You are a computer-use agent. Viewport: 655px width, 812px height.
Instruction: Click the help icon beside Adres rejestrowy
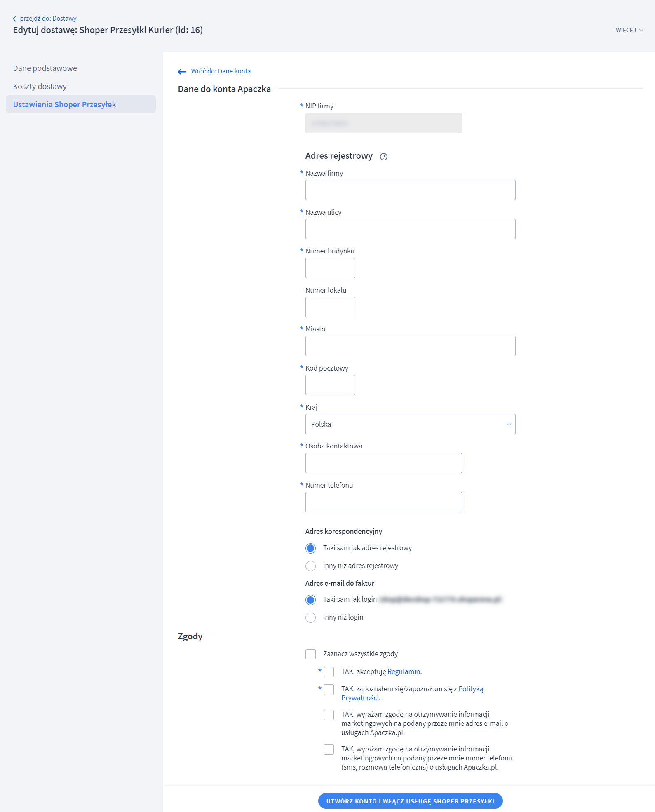click(x=383, y=157)
